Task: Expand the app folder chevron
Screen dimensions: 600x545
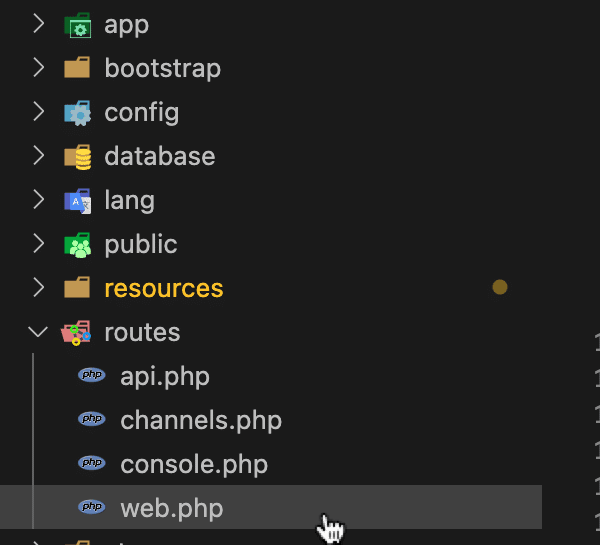Action: pos(38,25)
